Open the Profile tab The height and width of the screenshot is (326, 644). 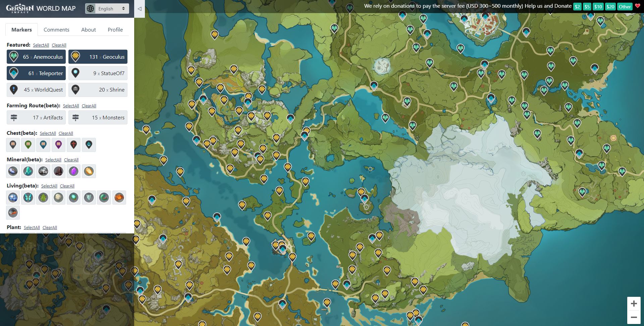pyautogui.click(x=115, y=30)
